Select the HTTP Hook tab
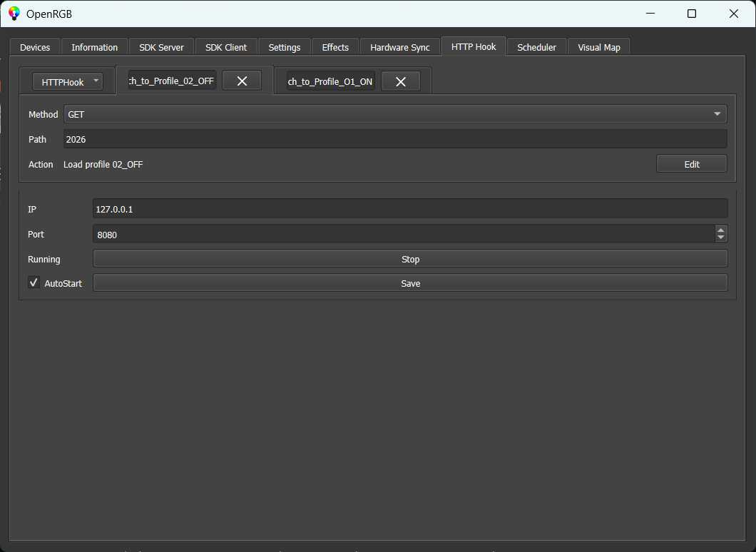Viewport: 756px width, 552px height. click(x=474, y=46)
